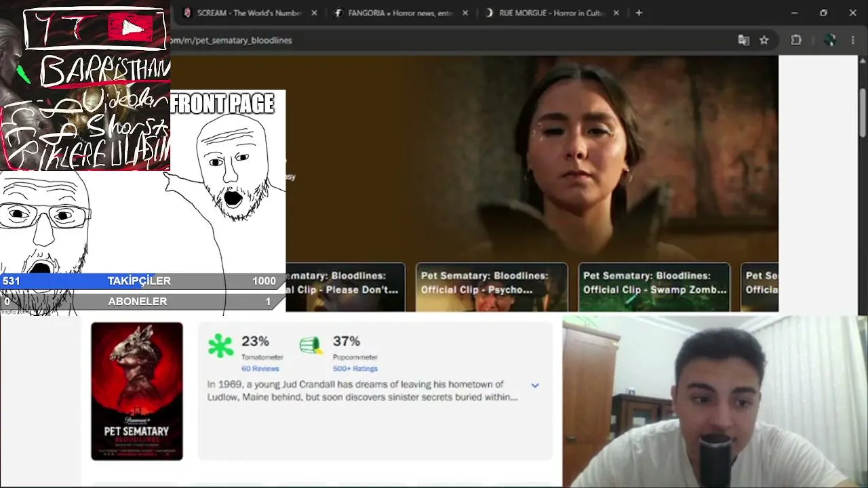Click the 23% Tomatometer score
The image size is (868, 488).
pos(255,341)
